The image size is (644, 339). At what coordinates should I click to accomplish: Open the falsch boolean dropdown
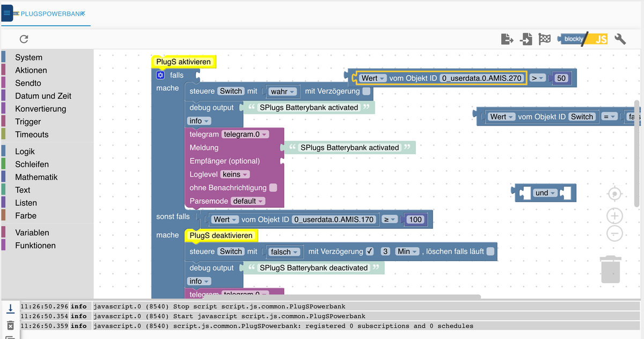(x=284, y=251)
